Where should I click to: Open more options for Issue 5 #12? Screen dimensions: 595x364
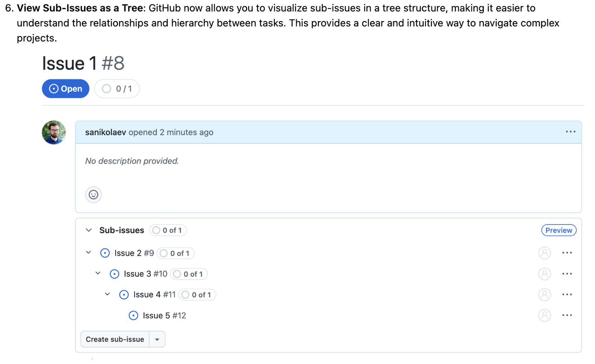pyautogui.click(x=567, y=315)
